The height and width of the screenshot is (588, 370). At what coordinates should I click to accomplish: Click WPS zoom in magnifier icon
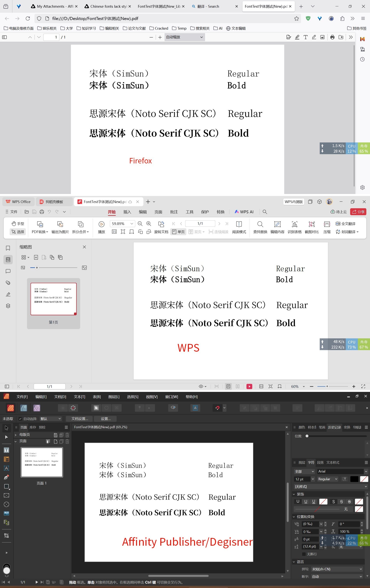click(x=149, y=223)
